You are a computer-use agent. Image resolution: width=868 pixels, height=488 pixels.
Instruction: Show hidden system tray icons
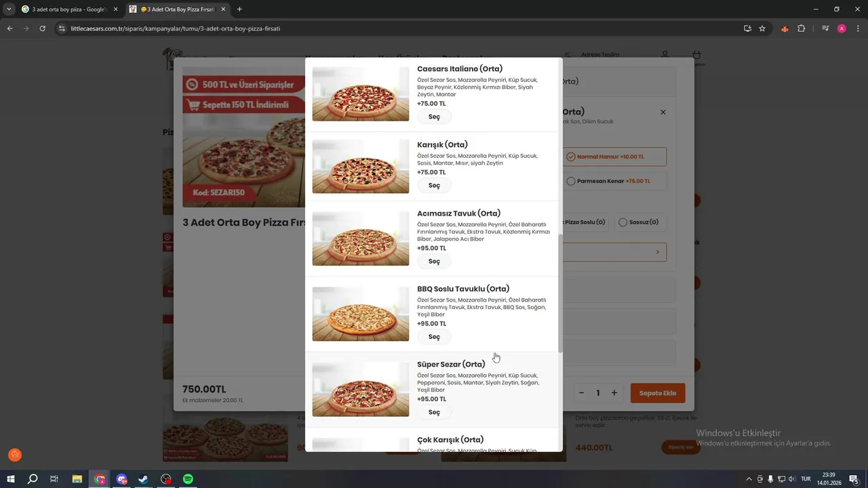click(x=749, y=479)
